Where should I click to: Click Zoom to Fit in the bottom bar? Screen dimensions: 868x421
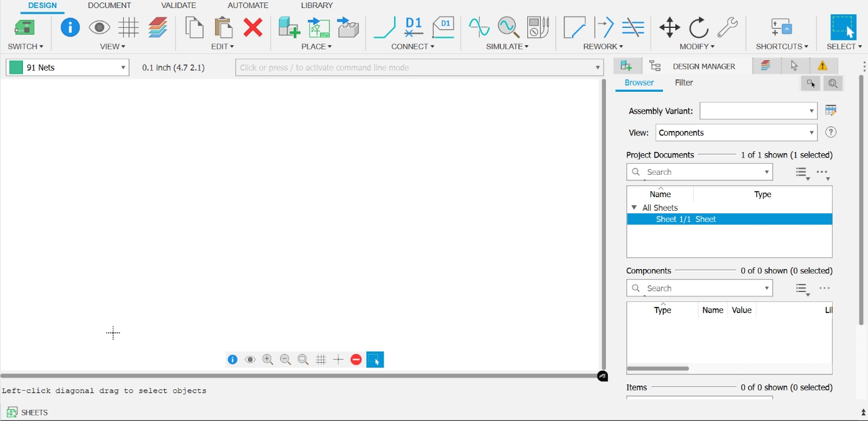(x=303, y=360)
